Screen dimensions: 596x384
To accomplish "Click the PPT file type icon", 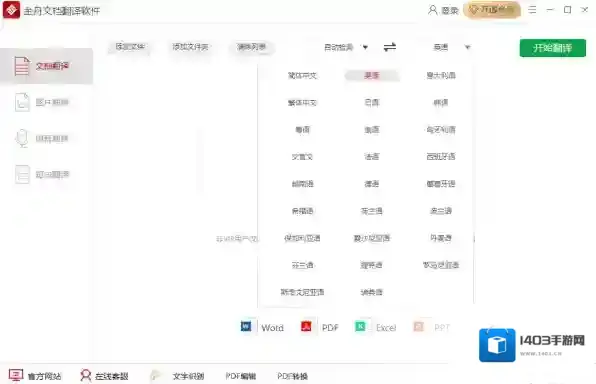I will [418, 327].
